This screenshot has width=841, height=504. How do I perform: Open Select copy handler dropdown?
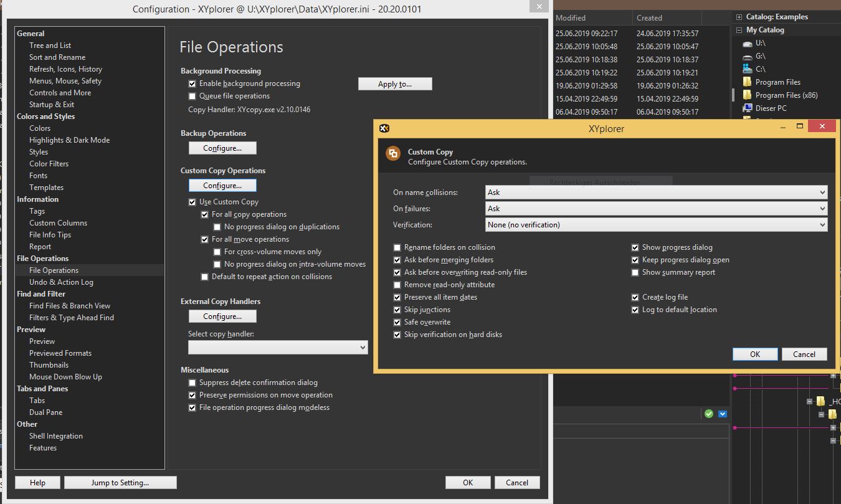(x=278, y=348)
